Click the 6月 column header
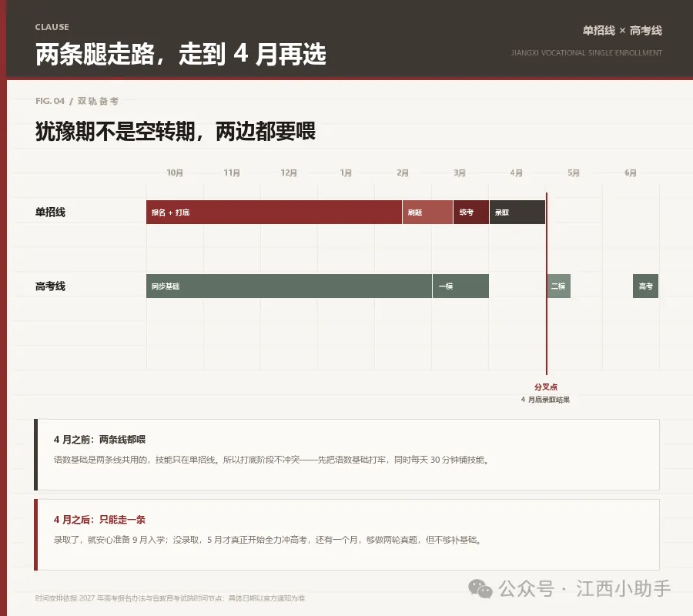This screenshot has height=616, width=693. (631, 172)
